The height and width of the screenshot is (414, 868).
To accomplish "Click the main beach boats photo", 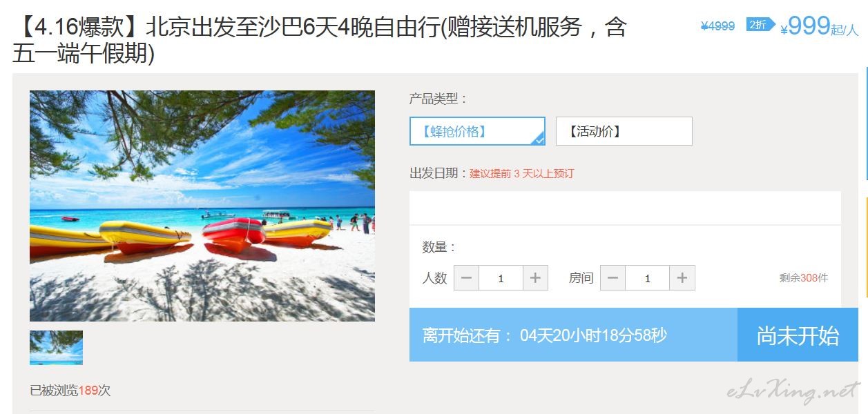I will click(202, 206).
